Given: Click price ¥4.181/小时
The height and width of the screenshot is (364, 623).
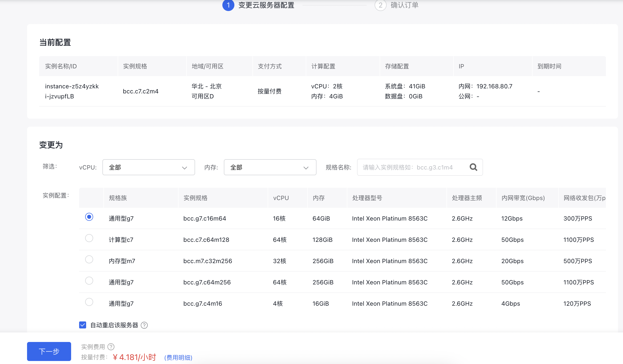Looking at the screenshot, I should coord(134,357).
